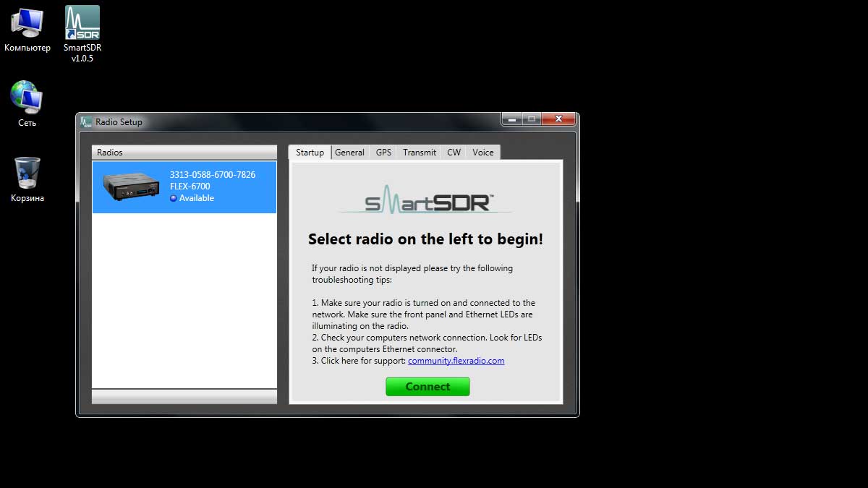Click the FLEX-6700 model name
Viewport: 868px width, 488px height.
pos(190,187)
